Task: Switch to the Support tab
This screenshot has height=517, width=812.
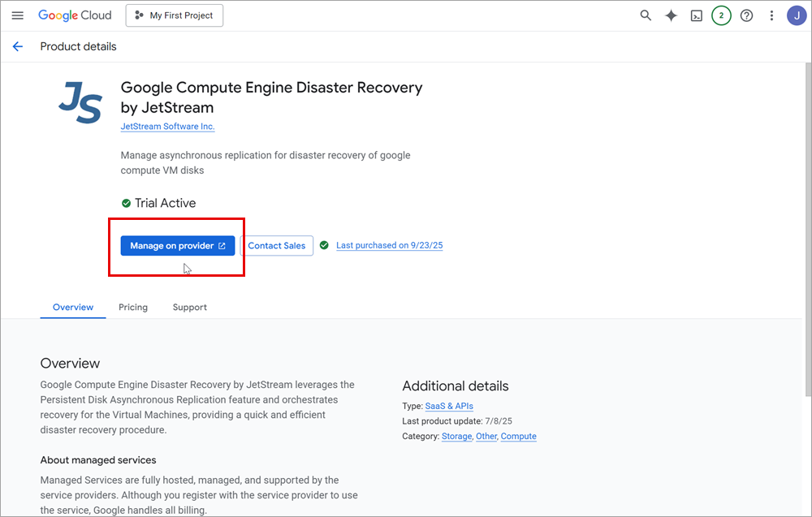Action: [189, 308]
